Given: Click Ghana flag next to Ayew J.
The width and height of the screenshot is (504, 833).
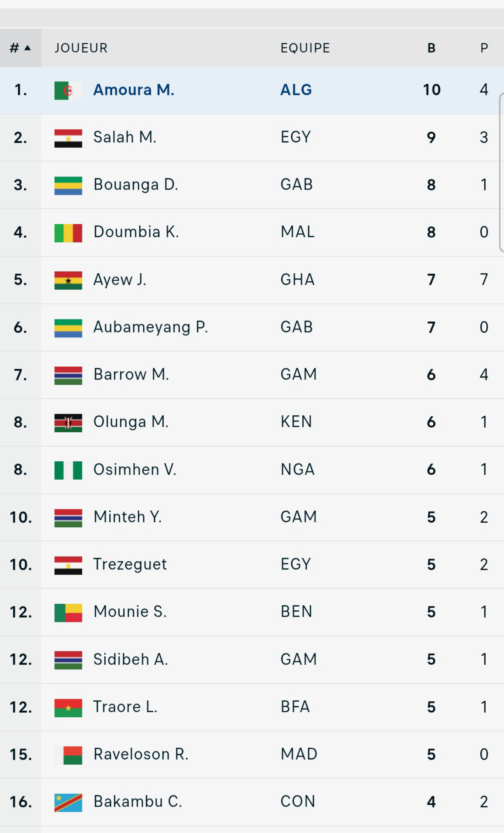Looking at the screenshot, I should click(68, 280).
